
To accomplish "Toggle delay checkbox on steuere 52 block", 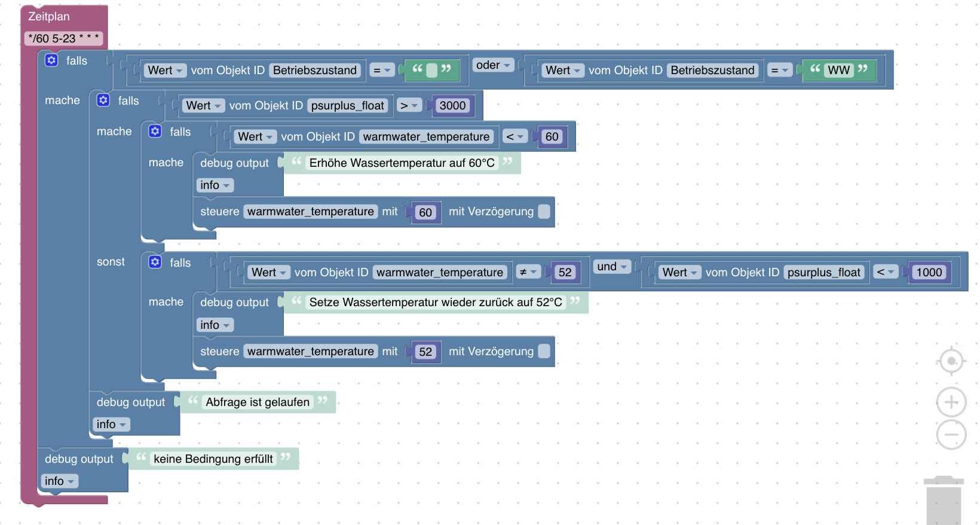I will [x=544, y=351].
